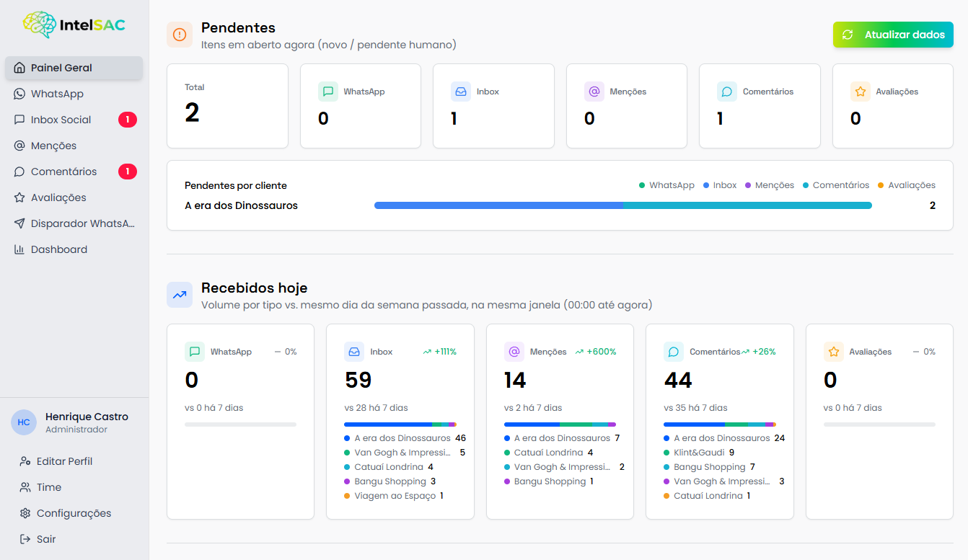Click the Comentários legend entry

point(836,185)
